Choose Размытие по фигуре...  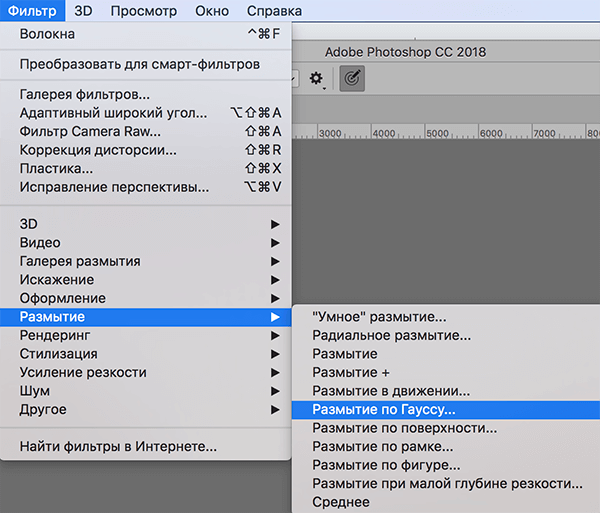(x=446, y=465)
